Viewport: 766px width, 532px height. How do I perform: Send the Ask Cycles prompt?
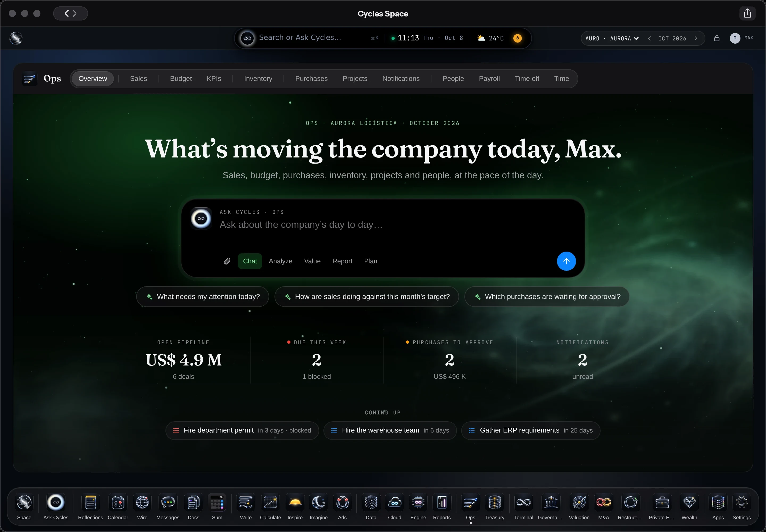[x=566, y=261]
